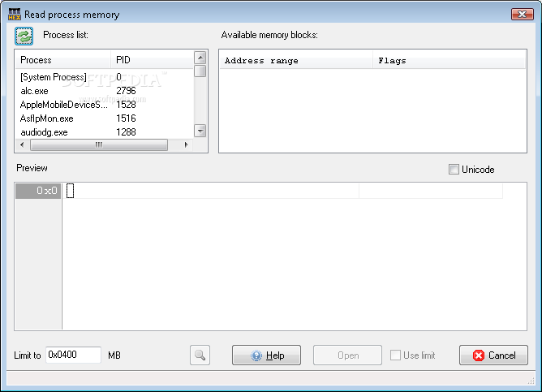This screenshot has height=392, width=542.
Task: Click the HEX application icon in title bar
Action: [x=15, y=14]
